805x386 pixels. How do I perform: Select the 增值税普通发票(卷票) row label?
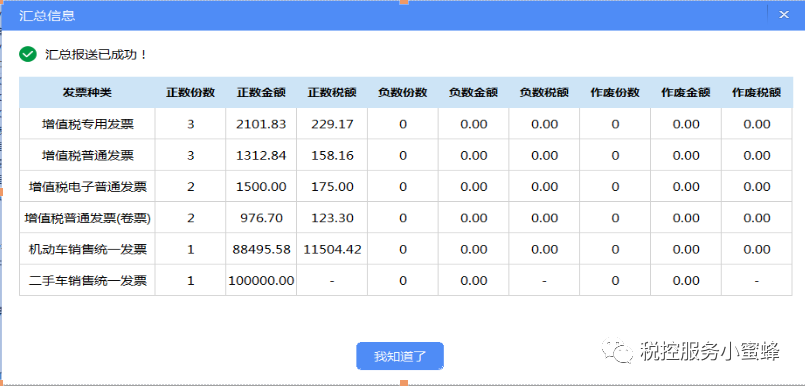coord(88,218)
